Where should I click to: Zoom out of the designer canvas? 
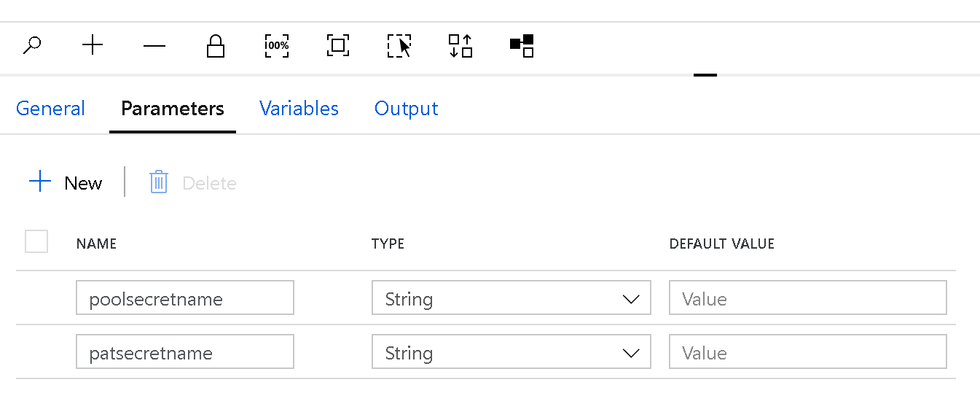pos(154,45)
